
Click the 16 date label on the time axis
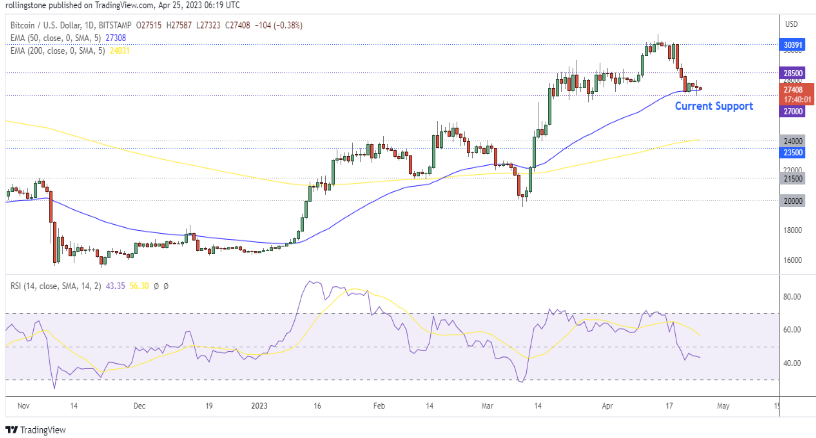[x=317, y=406]
